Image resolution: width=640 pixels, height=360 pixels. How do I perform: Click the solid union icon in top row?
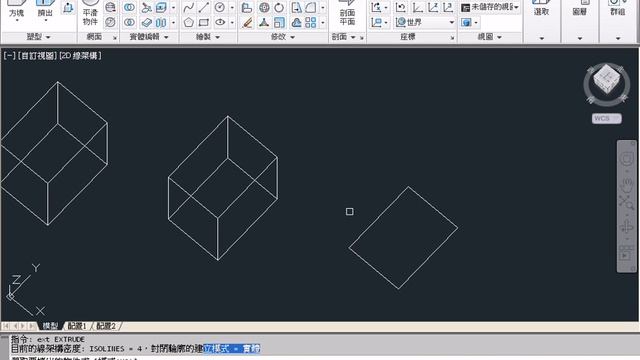(129, 7)
